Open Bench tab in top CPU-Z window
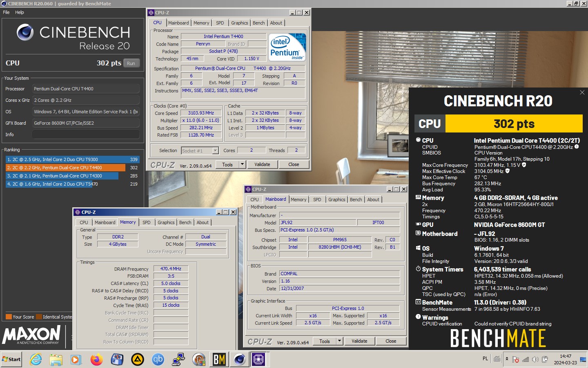This screenshot has width=588, height=368. click(x=258, y=23)
